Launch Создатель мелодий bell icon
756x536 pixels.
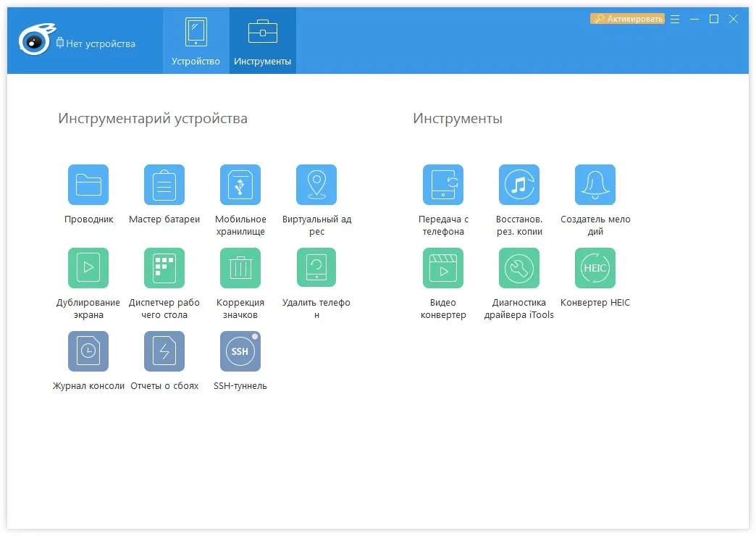pos(595,185)
